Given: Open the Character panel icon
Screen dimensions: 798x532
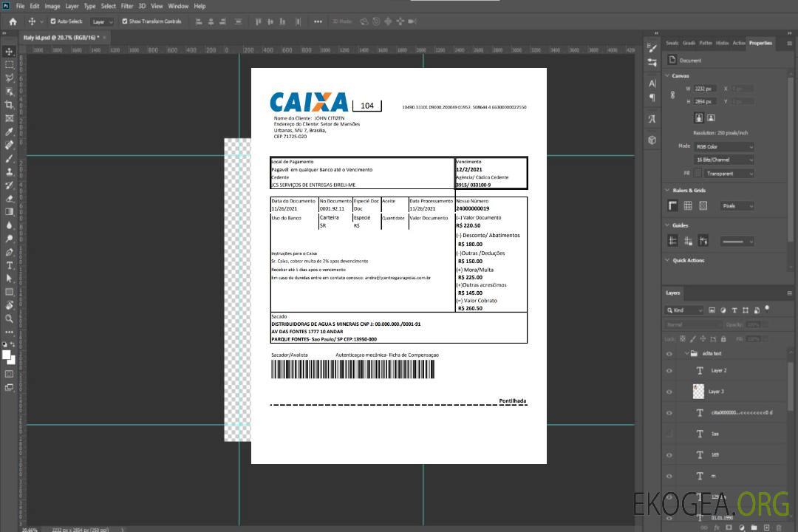Looking at the screenshot, I should (652, 83).
